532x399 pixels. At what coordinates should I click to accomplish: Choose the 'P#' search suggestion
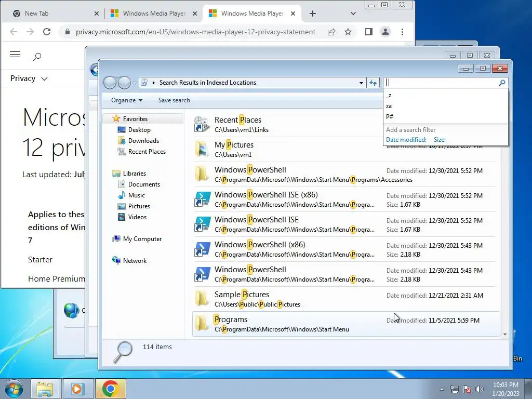click(445, 116)
